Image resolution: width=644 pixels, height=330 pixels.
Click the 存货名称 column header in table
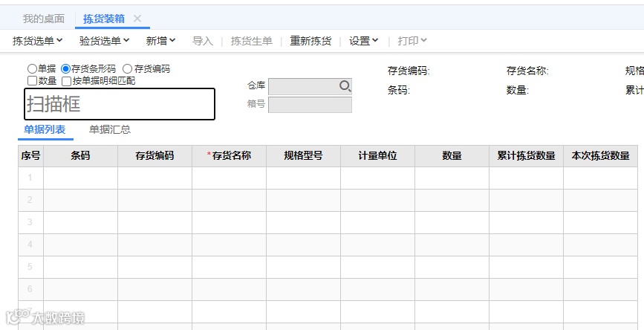click(230, 156)
